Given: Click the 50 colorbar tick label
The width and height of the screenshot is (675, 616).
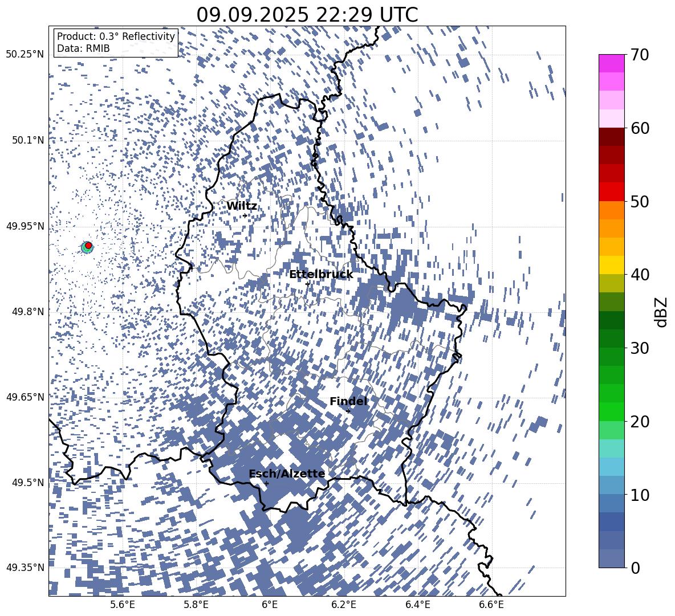Looking at the screenshot, I should [640, 201].
